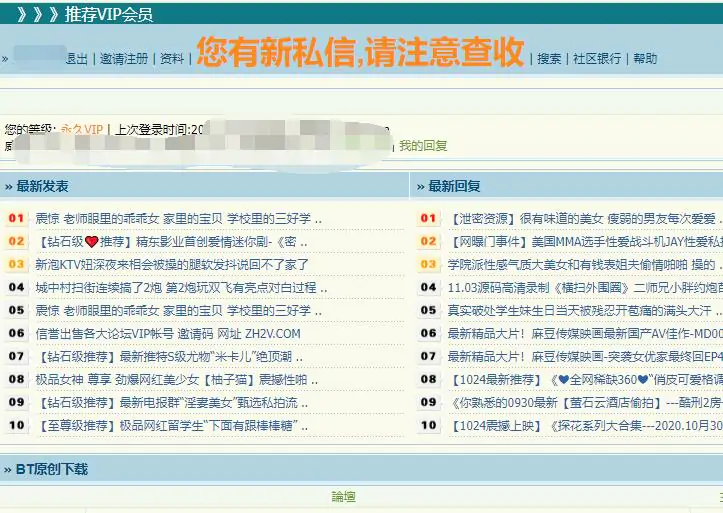Open 最新回复 post 10 【1024震撼上映】
This screenshot has width=723, height=513.
tap(585, 425)
